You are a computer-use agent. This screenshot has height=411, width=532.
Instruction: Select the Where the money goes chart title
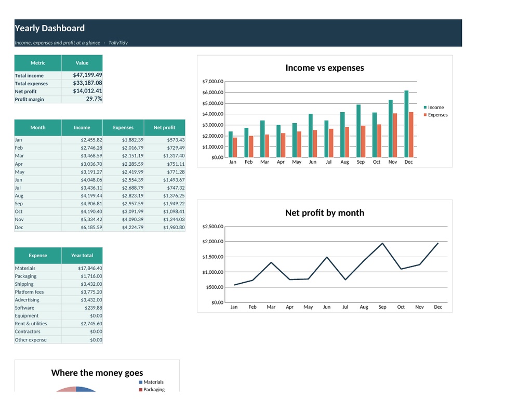pos(97,373)
